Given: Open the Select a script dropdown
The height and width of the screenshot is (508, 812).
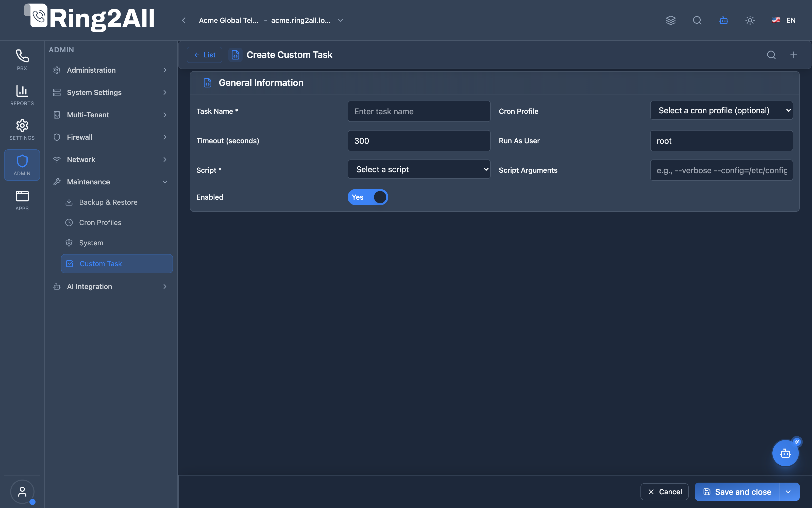Looking at the screenshot, I should pos(419,169).
